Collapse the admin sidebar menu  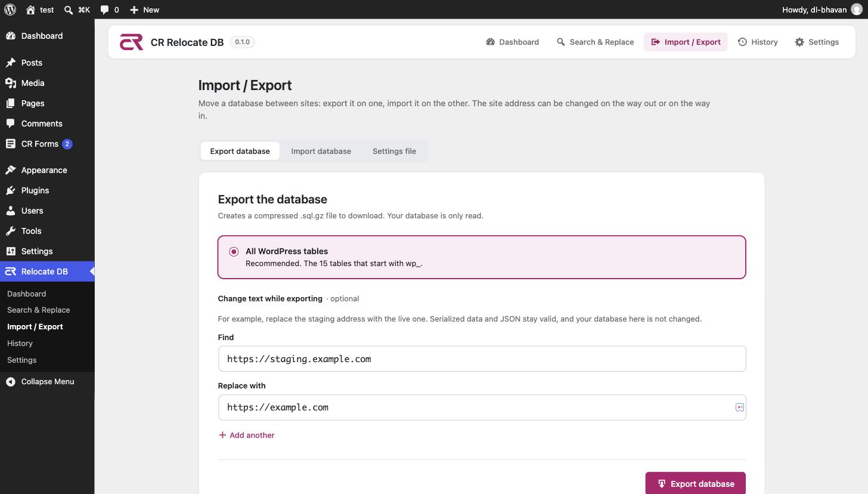[47, 381]
